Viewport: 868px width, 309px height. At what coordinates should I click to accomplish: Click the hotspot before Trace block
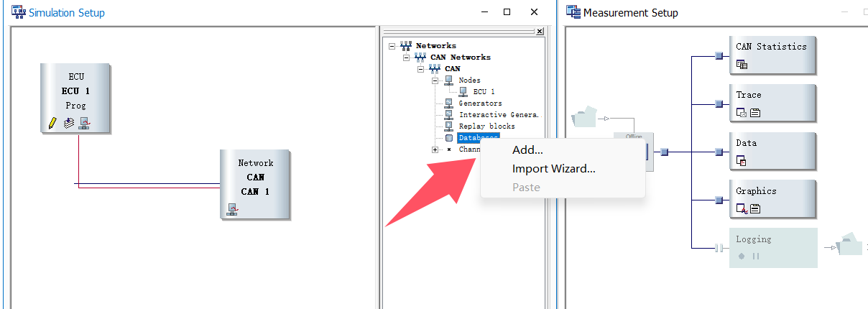(719, 103)
